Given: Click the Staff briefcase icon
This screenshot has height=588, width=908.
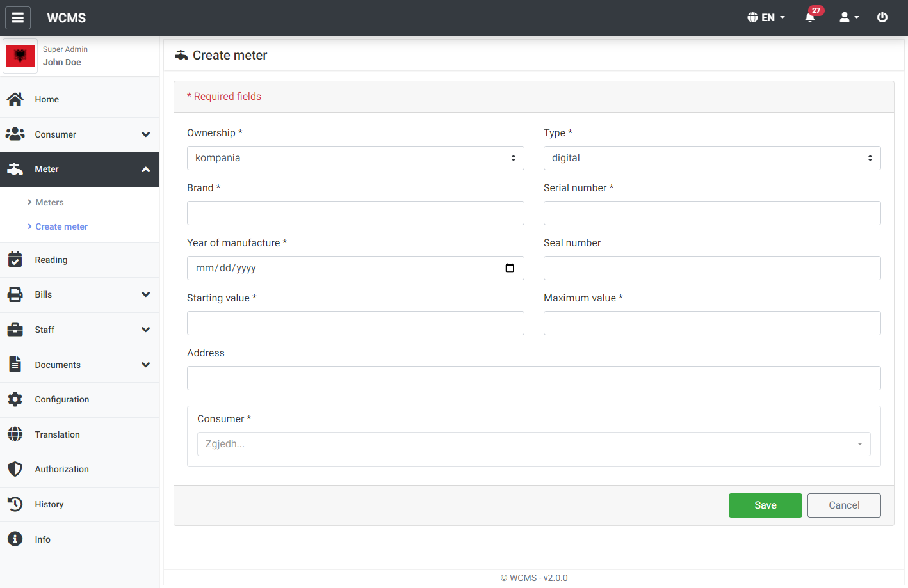Looking at the screenshot, I should pyautogui.click(x=15, y=330).
